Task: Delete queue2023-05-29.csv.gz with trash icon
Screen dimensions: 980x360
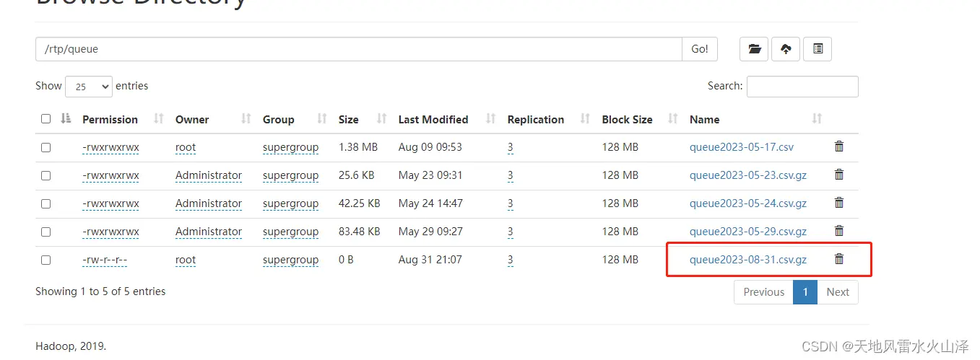Action: coord(839,231)
